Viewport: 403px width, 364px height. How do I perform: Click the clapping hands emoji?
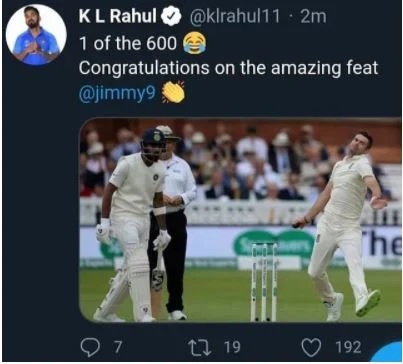click(x=173, y=92)
